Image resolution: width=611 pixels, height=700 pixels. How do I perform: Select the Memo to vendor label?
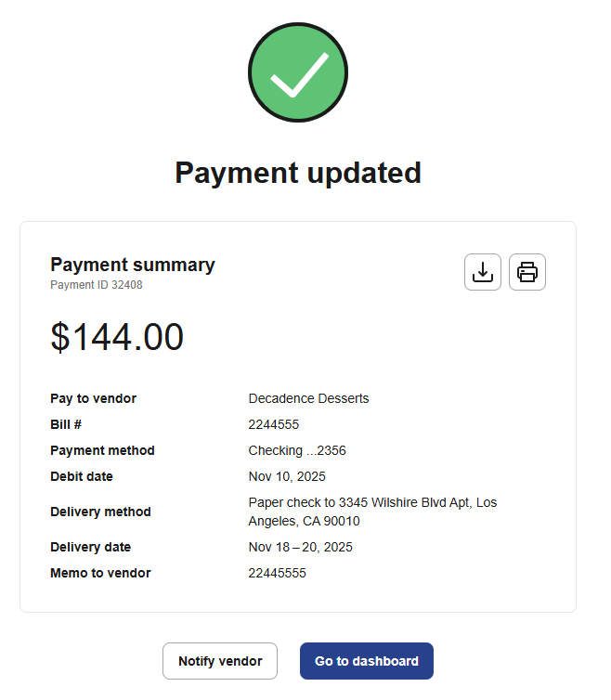[x=100, y=573]
